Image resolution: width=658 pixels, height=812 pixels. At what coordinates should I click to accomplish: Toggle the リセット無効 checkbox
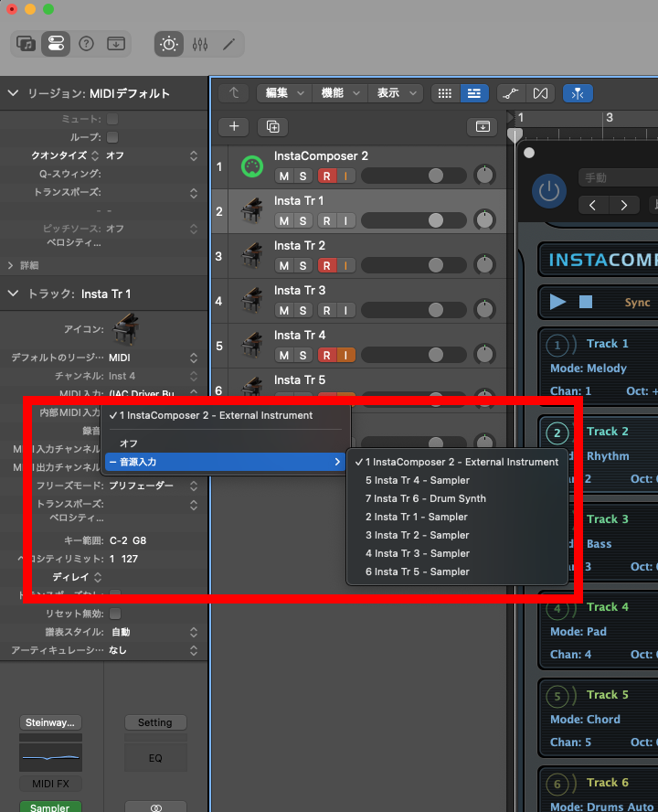click(x=115, y=614)
